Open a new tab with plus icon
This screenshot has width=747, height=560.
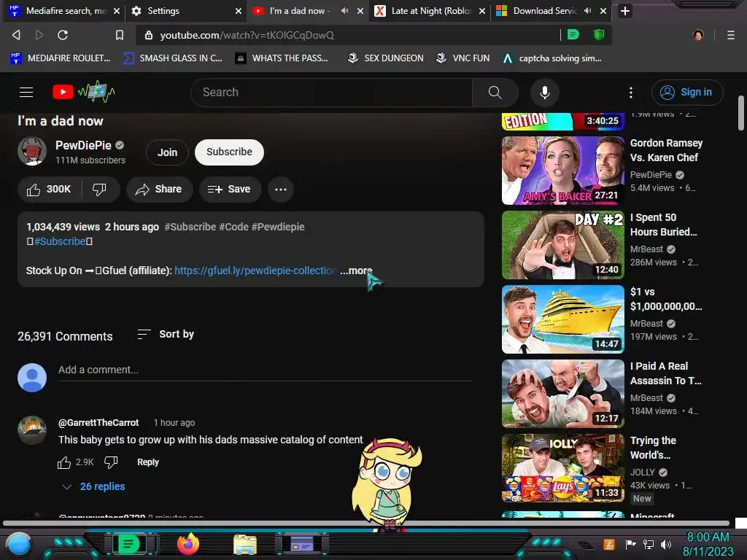(x=625, y=10)
